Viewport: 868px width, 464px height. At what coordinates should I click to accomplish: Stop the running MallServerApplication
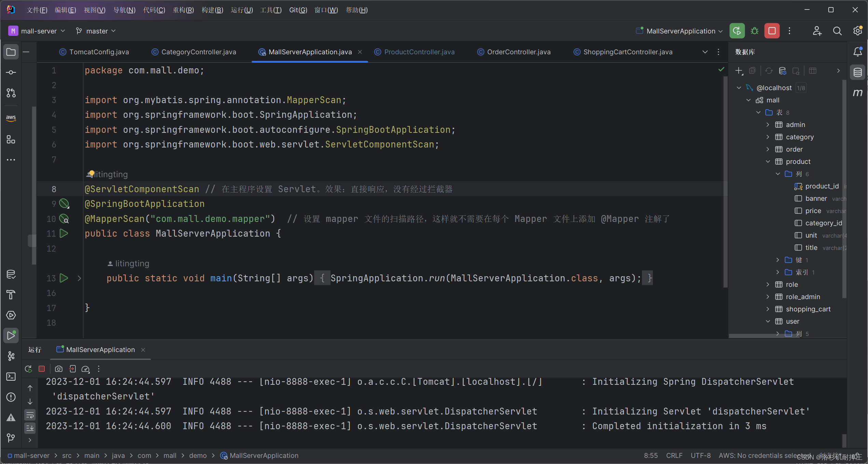772,31
